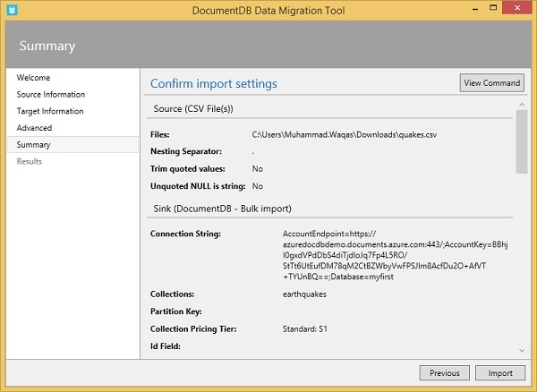
Task: Click the Confirm import settings heading
Action: pos(214,84)
